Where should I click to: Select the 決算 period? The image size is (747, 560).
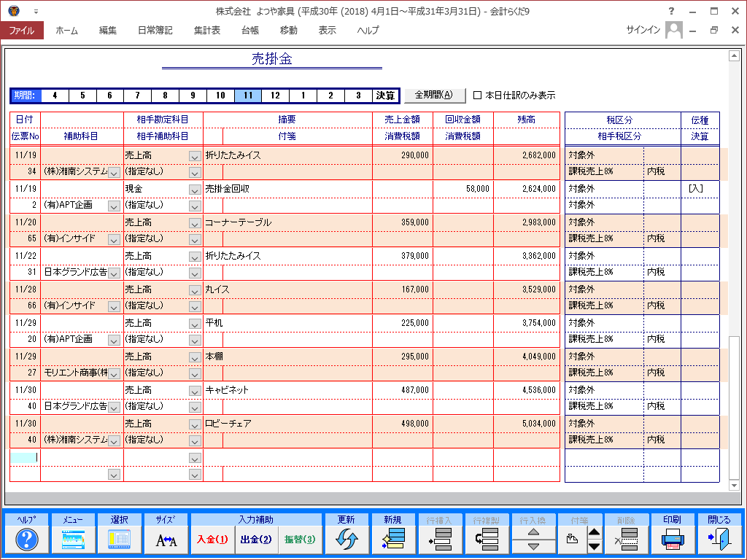385,96
